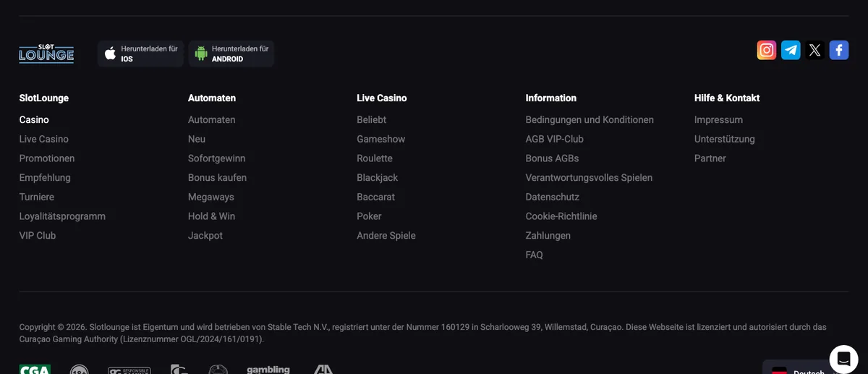Screen dimensions: 868x374
Task: Open Blackjack link
Action: (378, 177)
